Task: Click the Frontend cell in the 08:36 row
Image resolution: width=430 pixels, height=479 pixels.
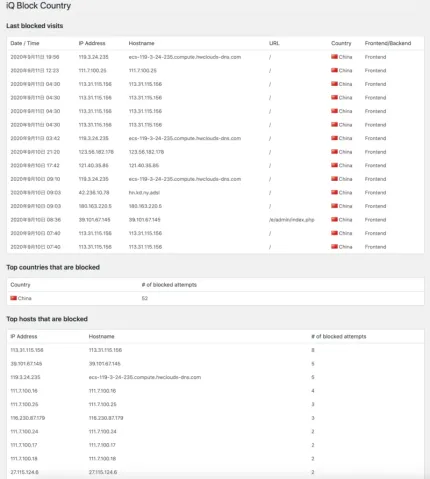Action: tap(375, 220)
